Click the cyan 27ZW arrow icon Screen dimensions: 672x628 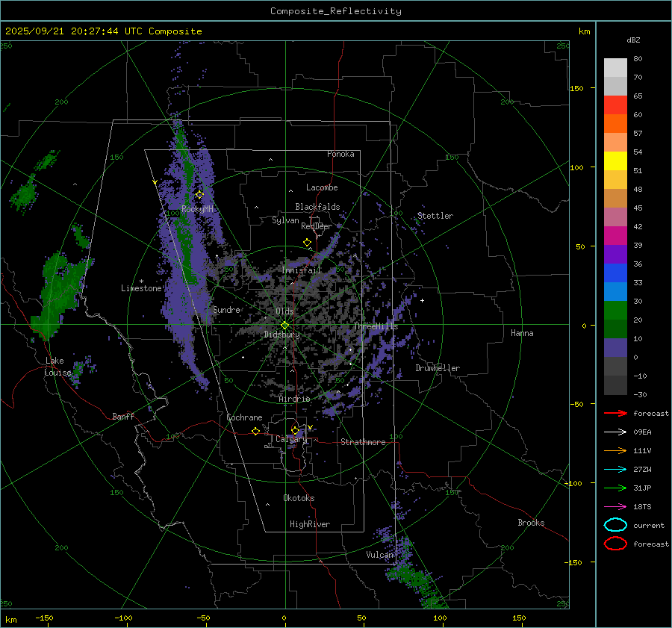click(615, 469)
